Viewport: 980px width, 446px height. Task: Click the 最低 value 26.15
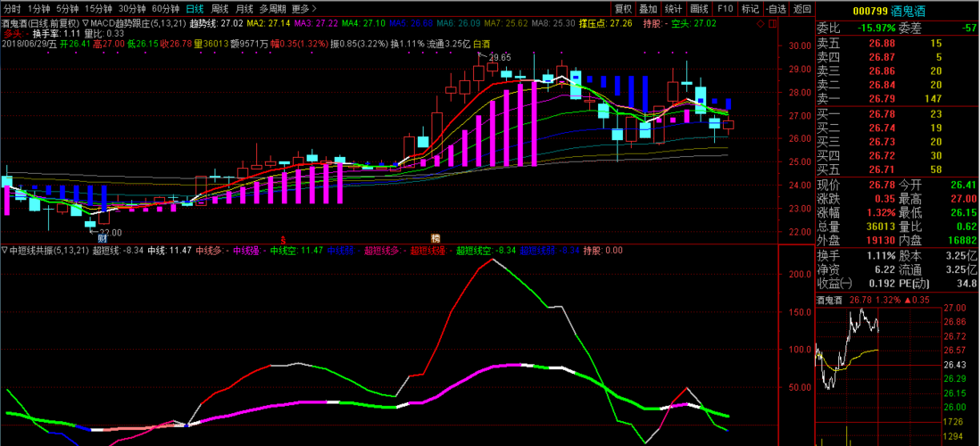[963, 213]
